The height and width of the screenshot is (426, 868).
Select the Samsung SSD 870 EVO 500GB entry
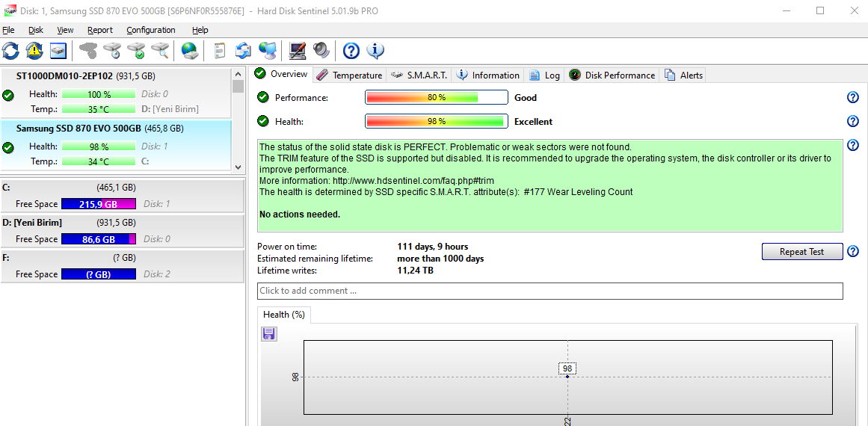click(116, 145)
